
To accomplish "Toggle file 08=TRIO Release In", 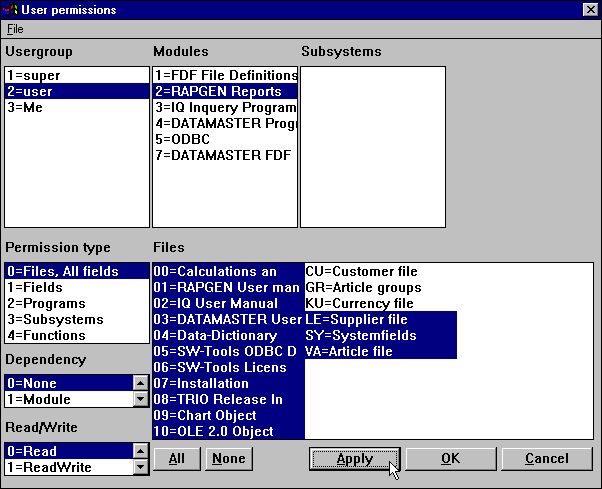I will [x=228, y=399].
